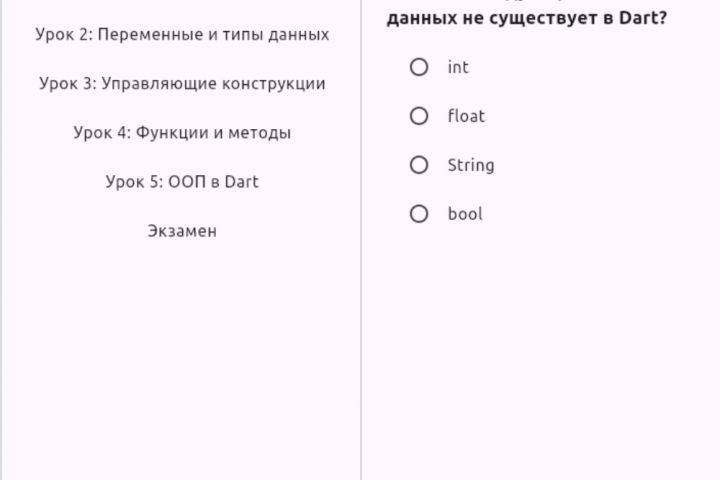Open Урок 2: Переменные и типы данных
The height and width of the screenshot is (480, 720).
coord(182,35)
